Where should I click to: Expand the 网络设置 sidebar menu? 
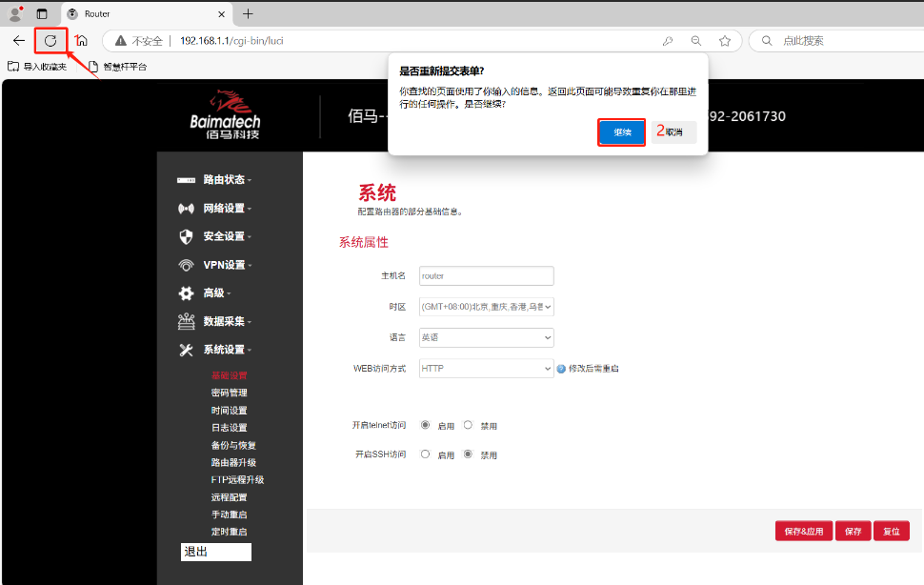pos(227,208)
